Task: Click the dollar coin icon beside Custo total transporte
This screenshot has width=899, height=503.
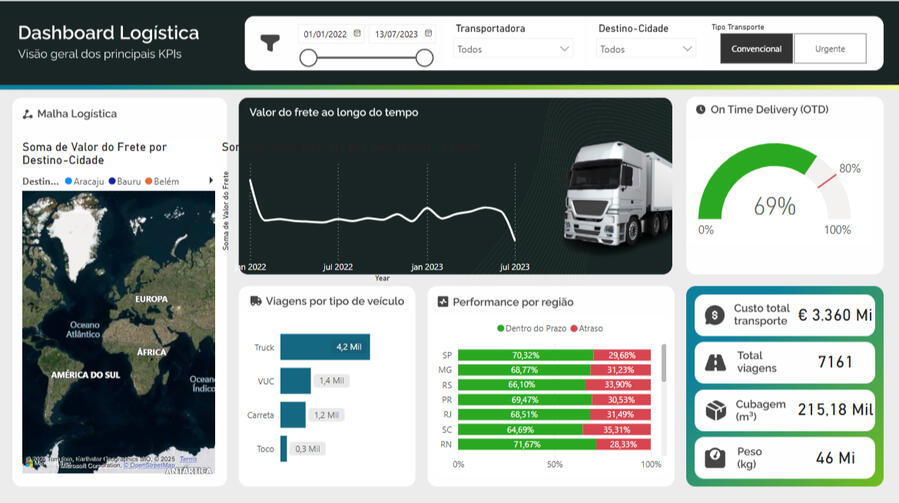Action: 714,315
